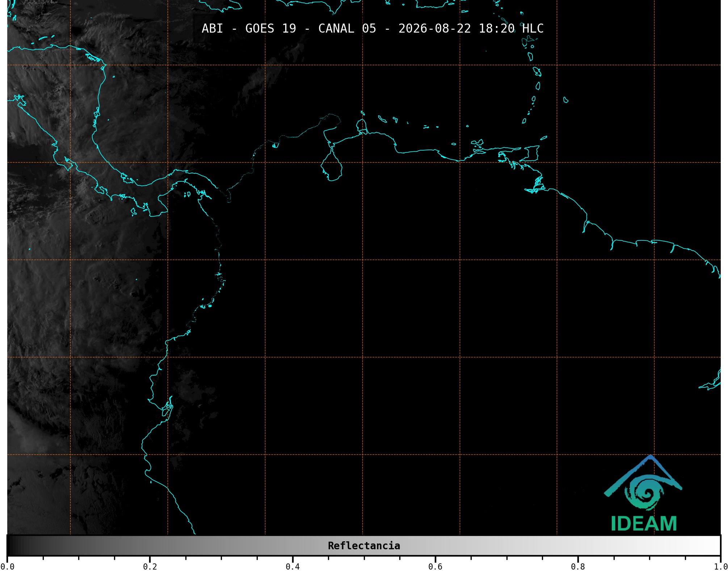This screenshot has width=728, height=571.
Task: Click the IDEAM logo emblem
Action: (643, 483)
